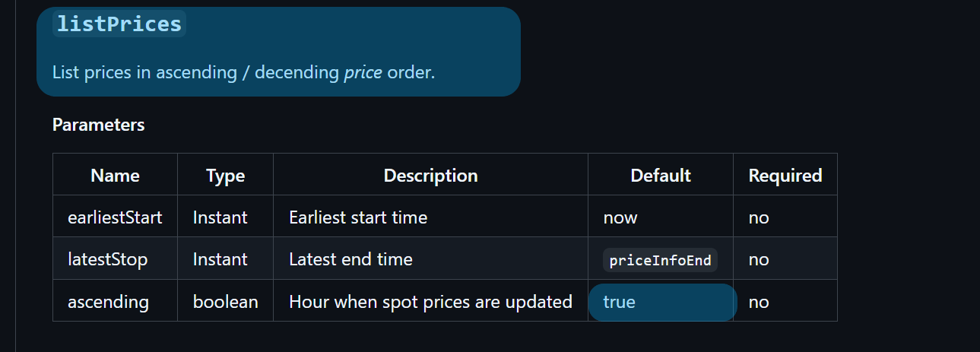Select the earliestStart parameter name cell
The image size is (980, 352).
(x=115, y=217)
